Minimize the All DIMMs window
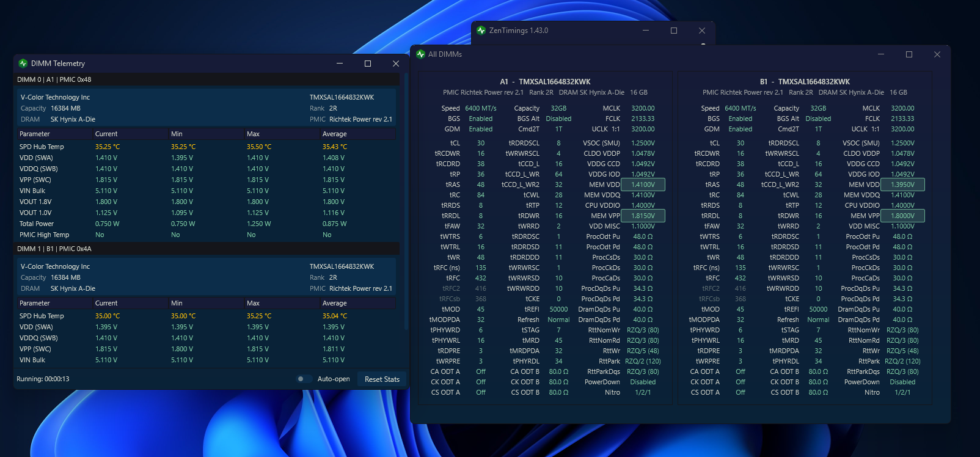The image size is (980, 457). click(x=881, y=54)
